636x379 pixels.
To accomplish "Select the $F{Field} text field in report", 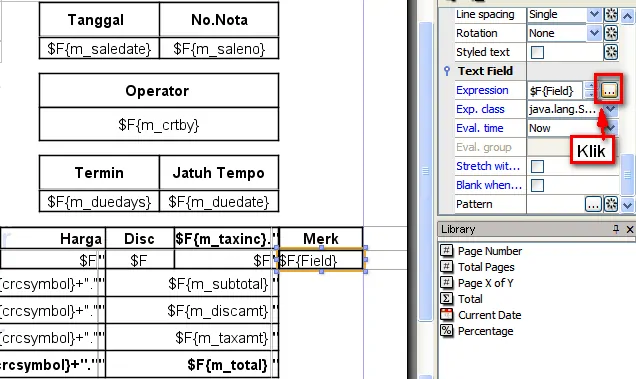I will click(x=321, y=260).
